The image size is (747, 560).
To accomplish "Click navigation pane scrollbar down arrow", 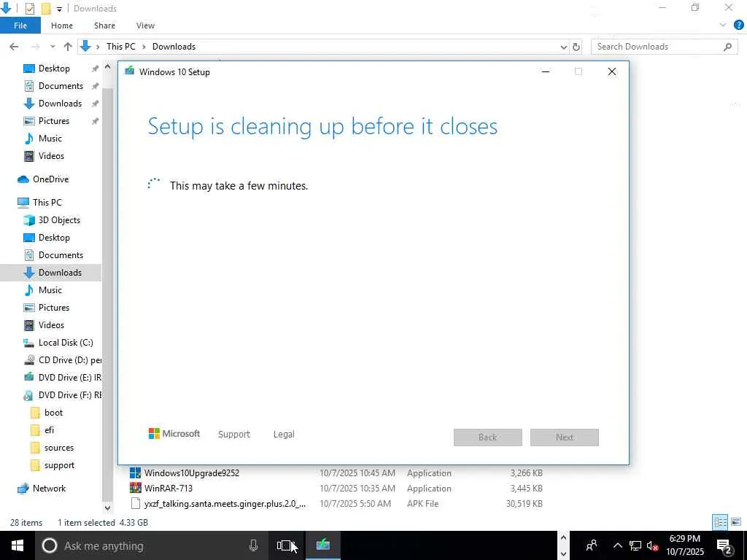I will [107, 508].
